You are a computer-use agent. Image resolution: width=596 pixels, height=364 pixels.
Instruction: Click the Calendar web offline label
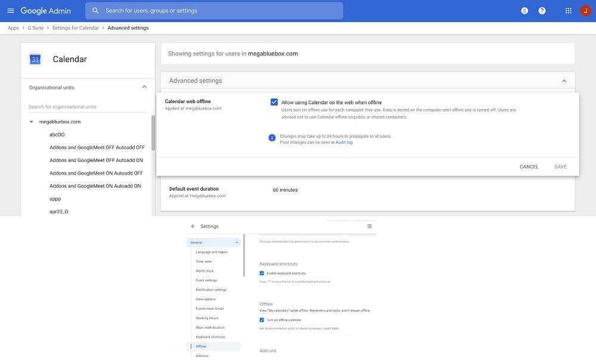(x=188, y=101)
